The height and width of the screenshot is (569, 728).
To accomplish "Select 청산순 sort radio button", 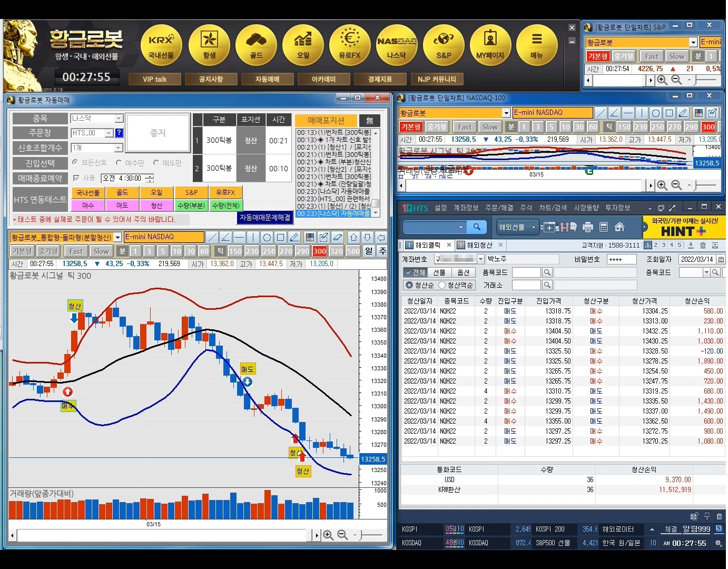I will coord(409,285).
